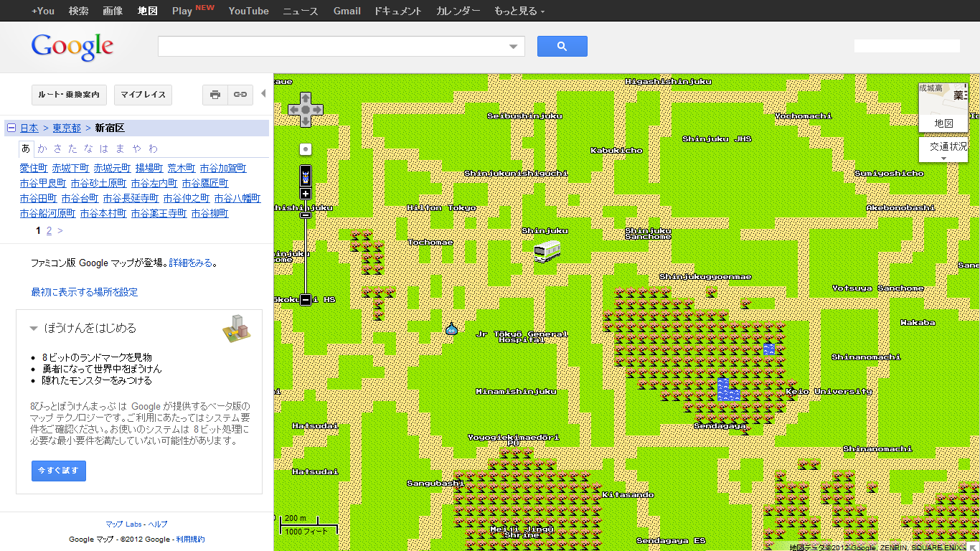Select the ま kana tab
This screenshot has height=551, width=980.
120,149
